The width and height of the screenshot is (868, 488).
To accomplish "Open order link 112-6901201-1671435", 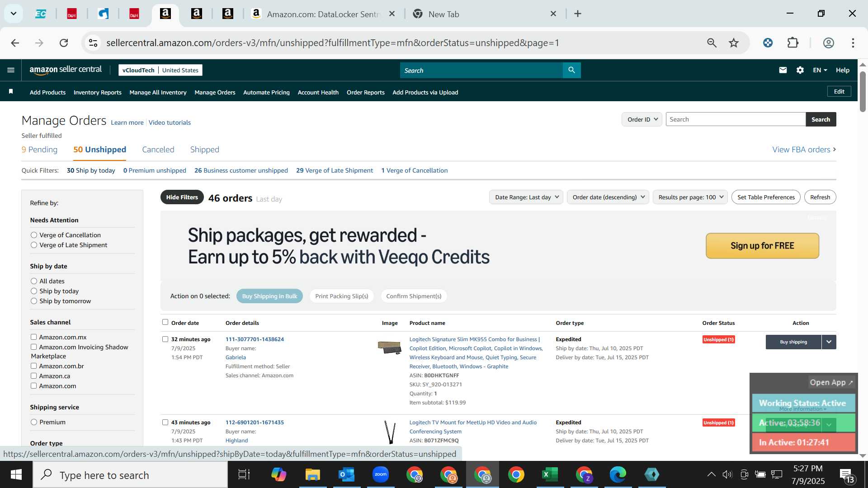I will [x=255, y=422].
